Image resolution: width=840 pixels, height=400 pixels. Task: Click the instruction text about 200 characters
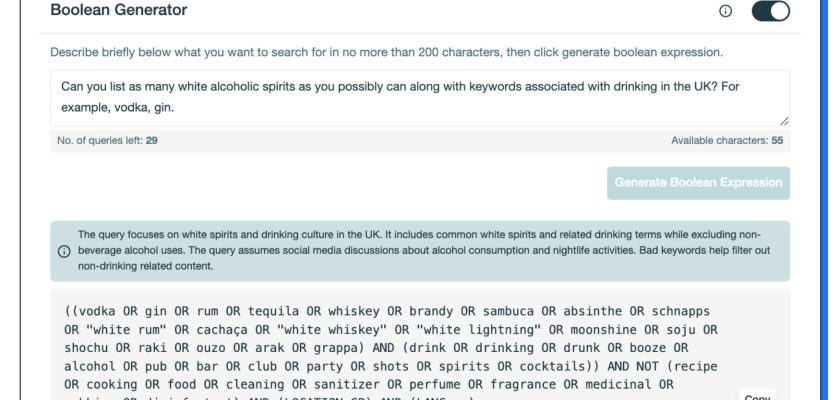pos(387,52)
